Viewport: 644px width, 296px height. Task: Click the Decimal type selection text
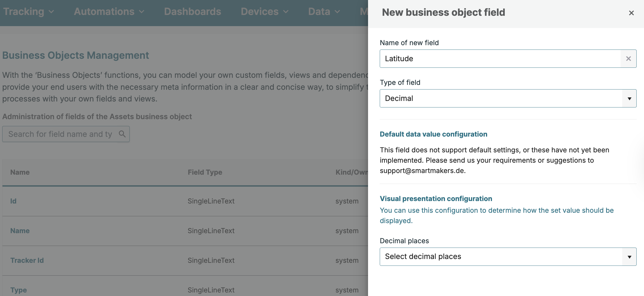(x=399, y=98)
